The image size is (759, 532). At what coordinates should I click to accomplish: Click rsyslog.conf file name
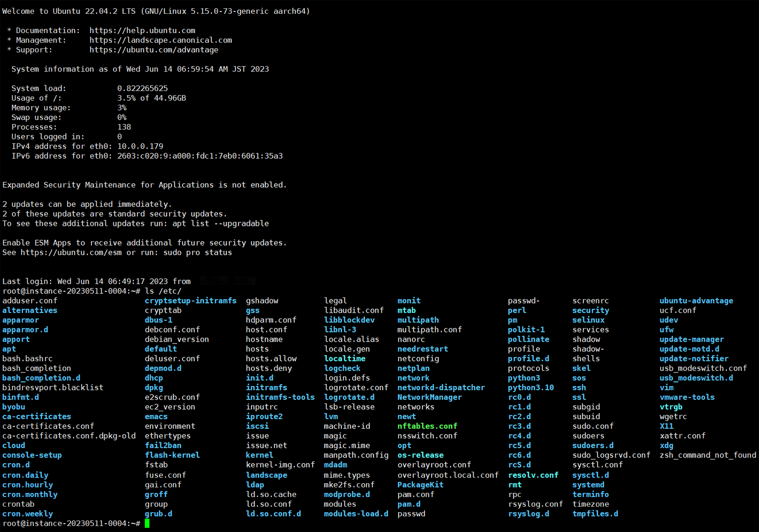coord(535,504)
